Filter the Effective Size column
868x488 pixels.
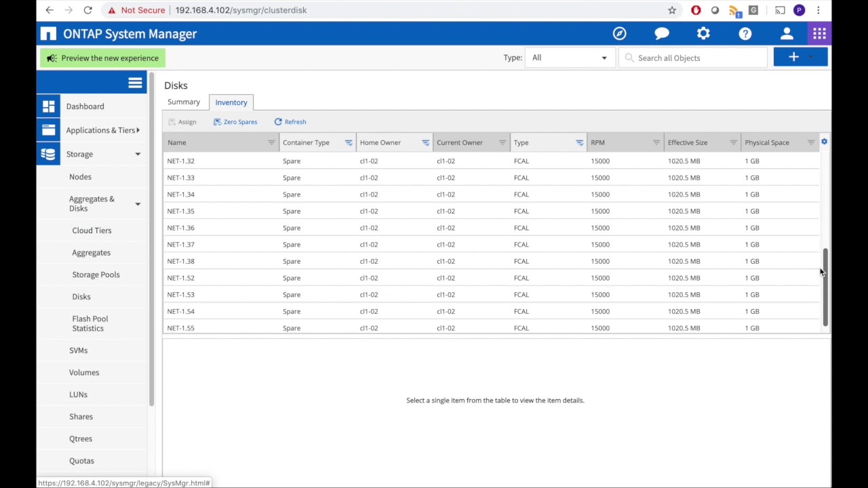[733, 142]
